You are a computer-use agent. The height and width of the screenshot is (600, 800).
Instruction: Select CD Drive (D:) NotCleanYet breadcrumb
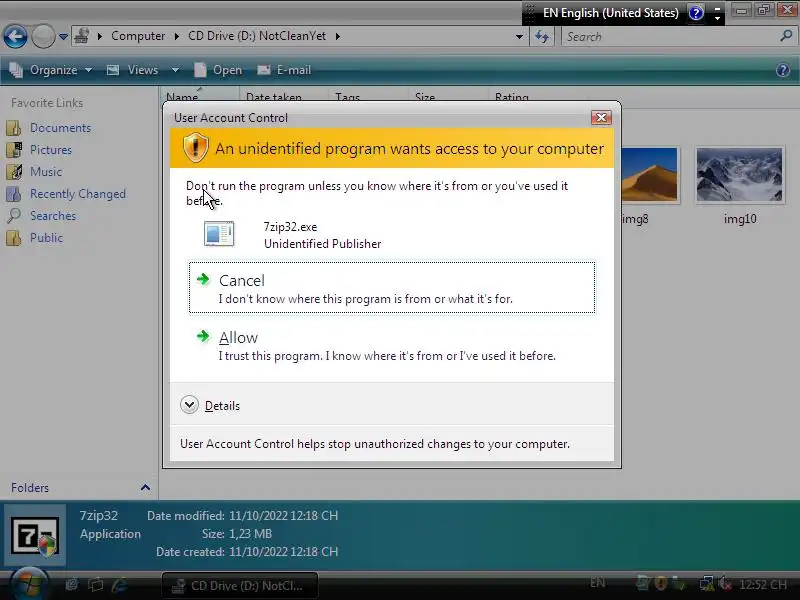pyautogui.click(x=257, y=36)
